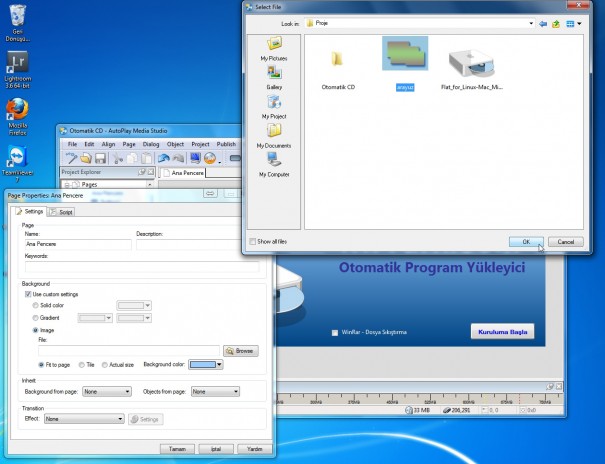The height and width of the screenshot is (464, 605).
Task: Click the Browse button for image file
Action: [241, 351]
